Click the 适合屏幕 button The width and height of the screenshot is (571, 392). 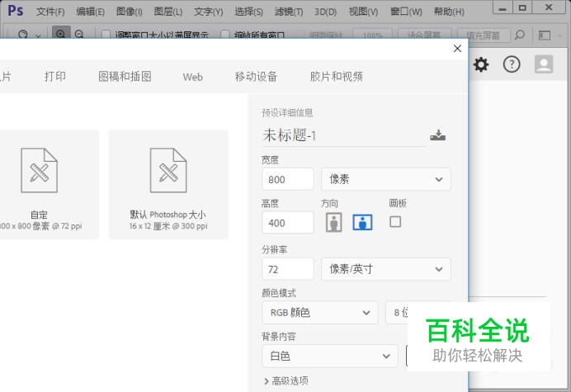(x=424, y=35)
